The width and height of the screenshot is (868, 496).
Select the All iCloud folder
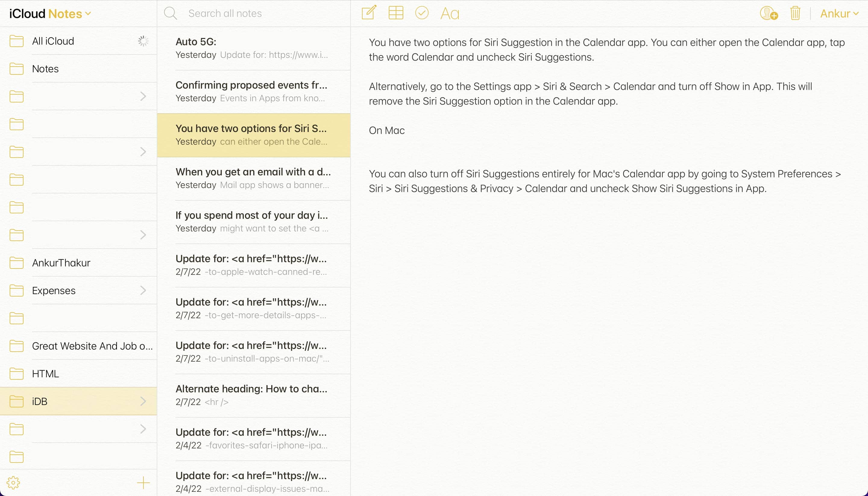[x=53, y=41]
